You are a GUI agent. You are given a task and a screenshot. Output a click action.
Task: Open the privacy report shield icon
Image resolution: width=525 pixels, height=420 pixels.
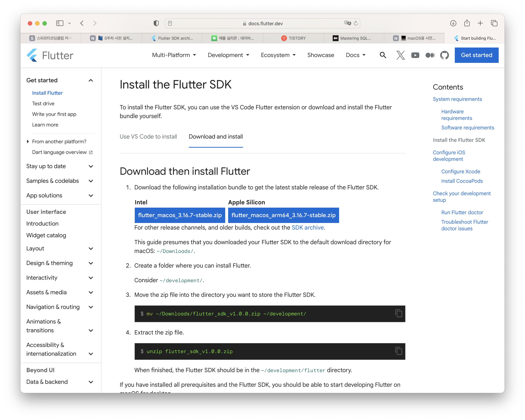[x=156, y=23]
